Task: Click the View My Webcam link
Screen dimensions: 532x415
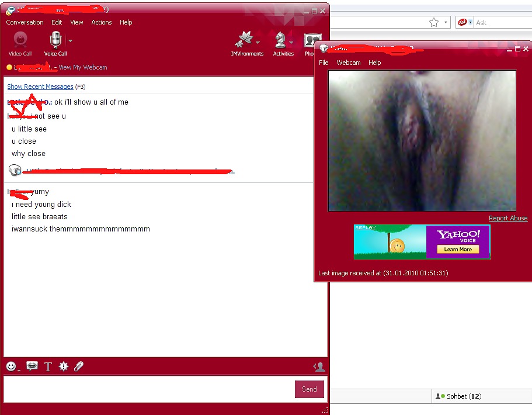Action: click(x=83, y=67)
